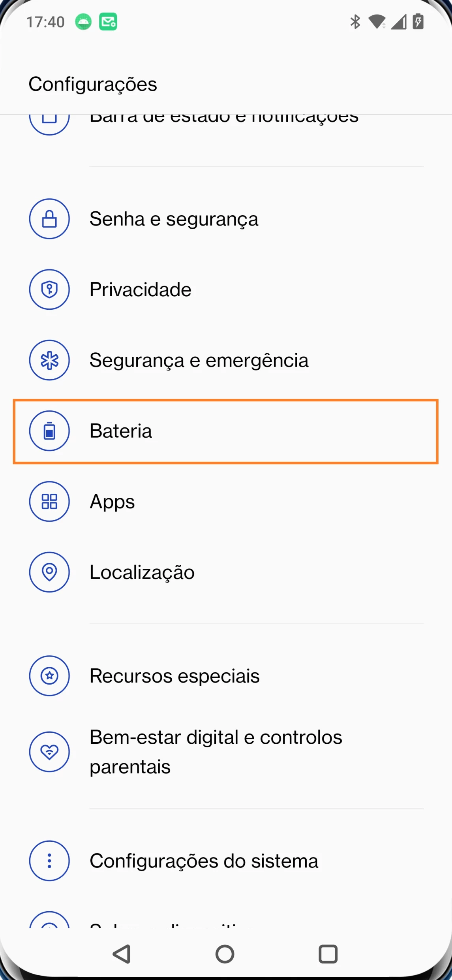Viewport: 452px width, 980px height.
Task: Tap the shield icon next to Privacidade
Action: pyautogui.click(x=49, y=290)
